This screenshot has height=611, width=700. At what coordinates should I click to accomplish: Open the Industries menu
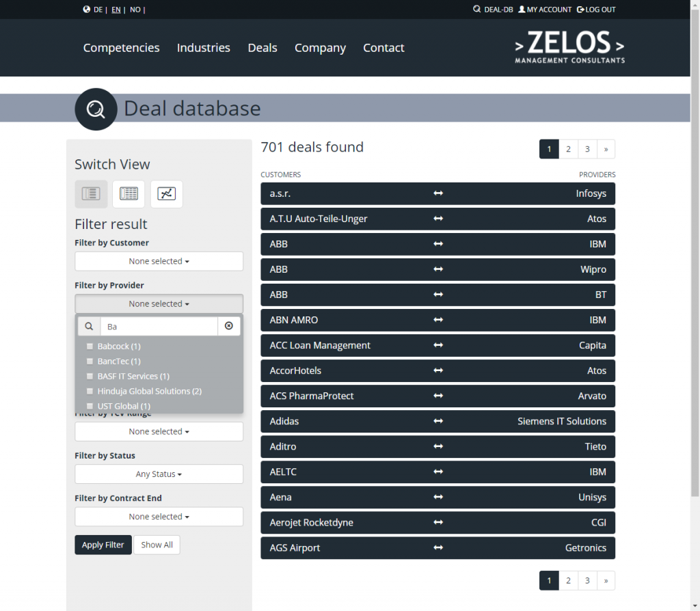[204, 48]
